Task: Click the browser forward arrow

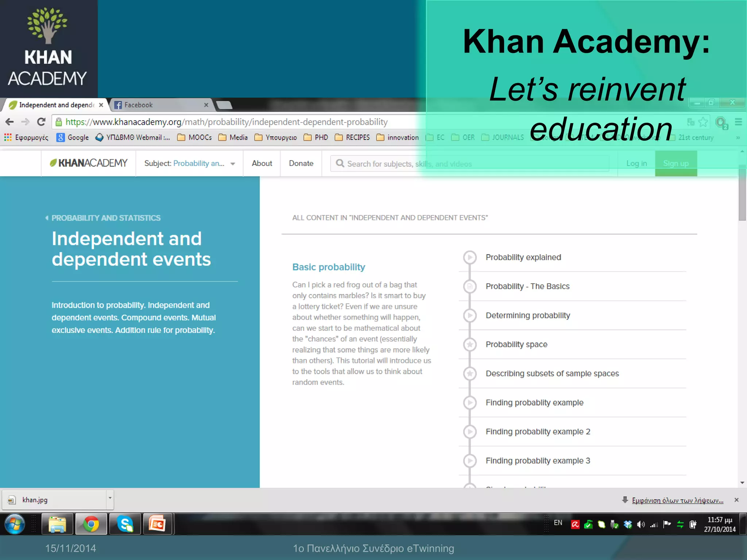Action: [25, 122]
